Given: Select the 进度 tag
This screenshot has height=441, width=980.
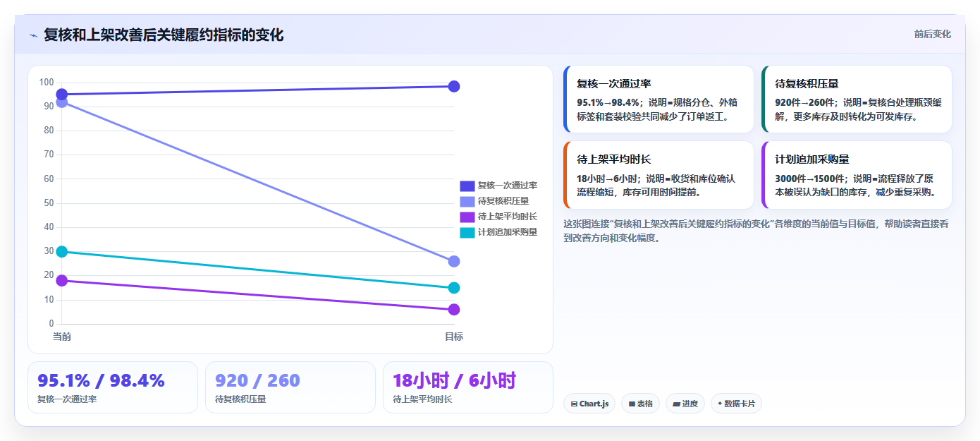Looking at the screenshot, I should (685, 404).
